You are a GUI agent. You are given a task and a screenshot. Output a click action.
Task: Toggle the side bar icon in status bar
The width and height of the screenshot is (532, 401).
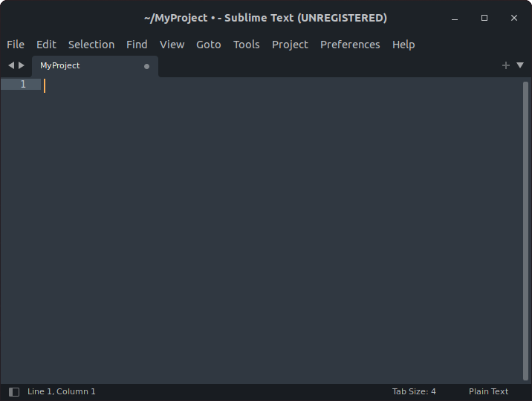tap(14, 392)
